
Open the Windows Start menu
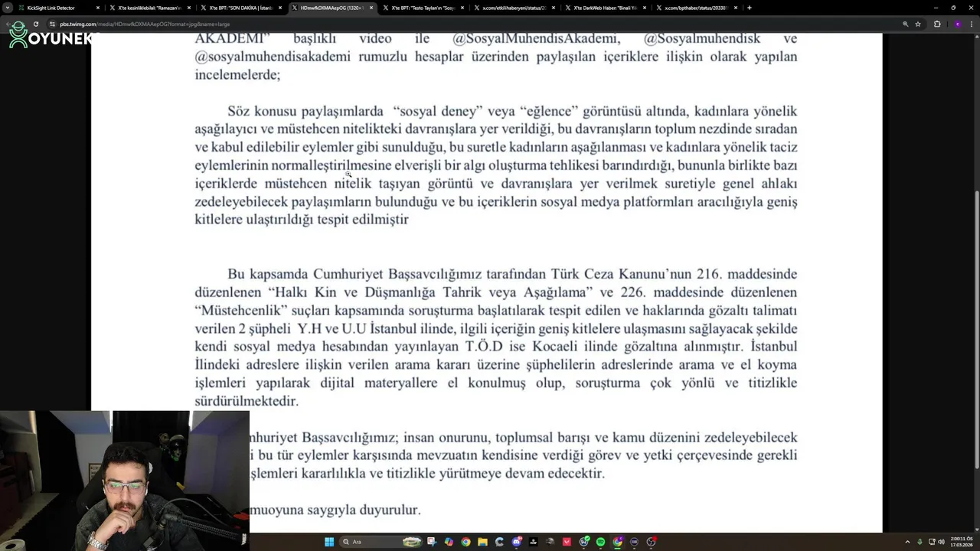tap(329, 542)
